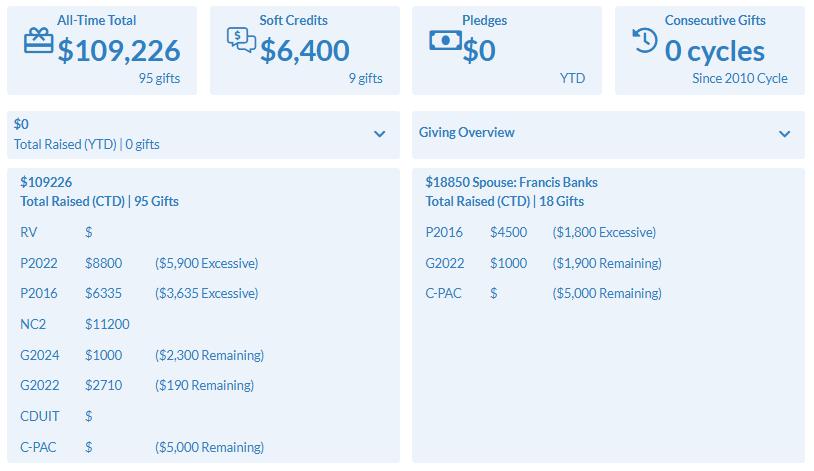This screenshot has width=814, height=471.
Task: Click the consecutive gifts clock history icon
Action: click(x=645, y=40)
